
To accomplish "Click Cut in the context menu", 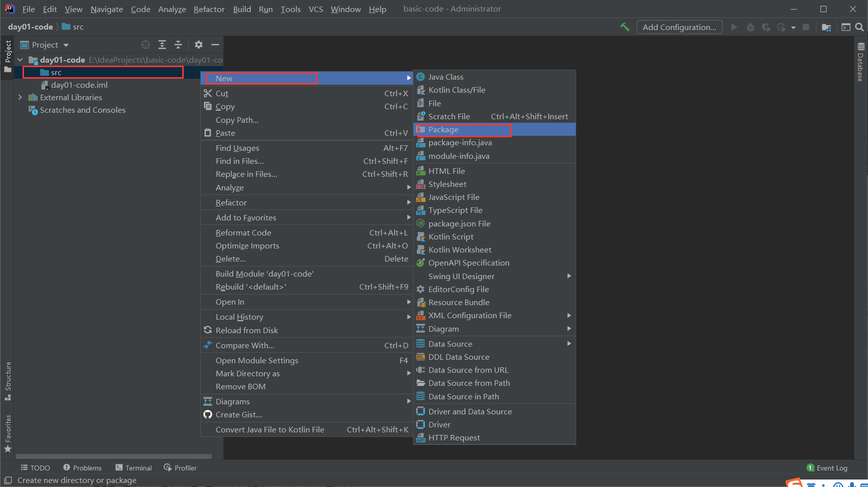I will click(x=306, y=93).
